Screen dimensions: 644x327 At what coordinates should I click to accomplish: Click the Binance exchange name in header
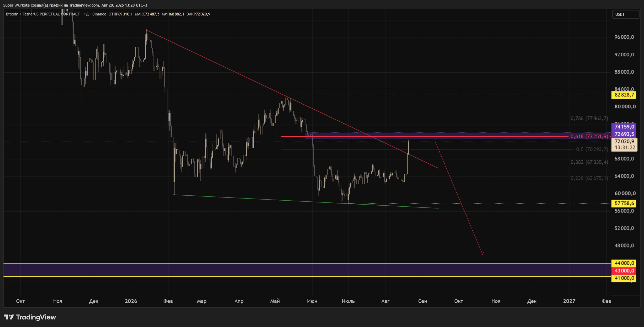coord(99,14)
